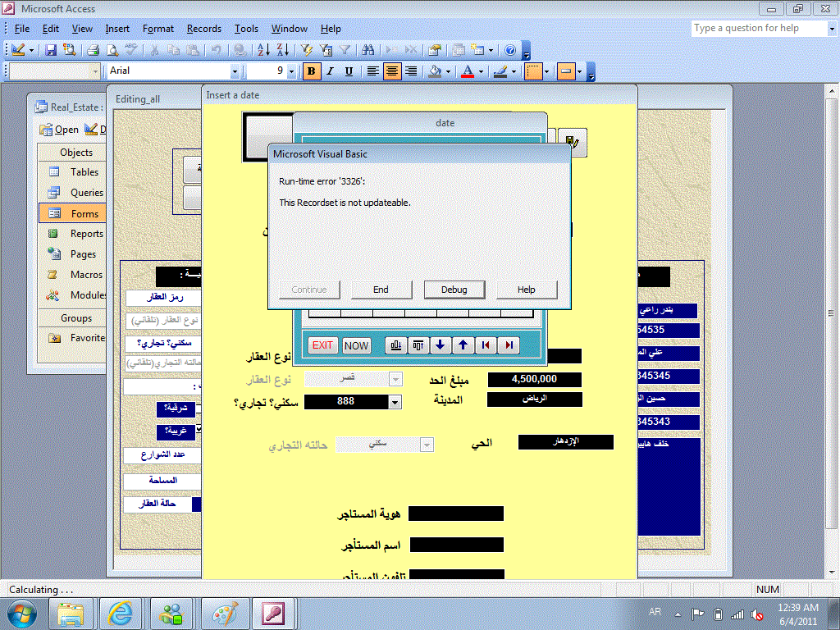Screen dimensions: 840x630
Task: Expand the Special Effect dropdown arrow
Action: pyautogui.click(x=579, y=71)
